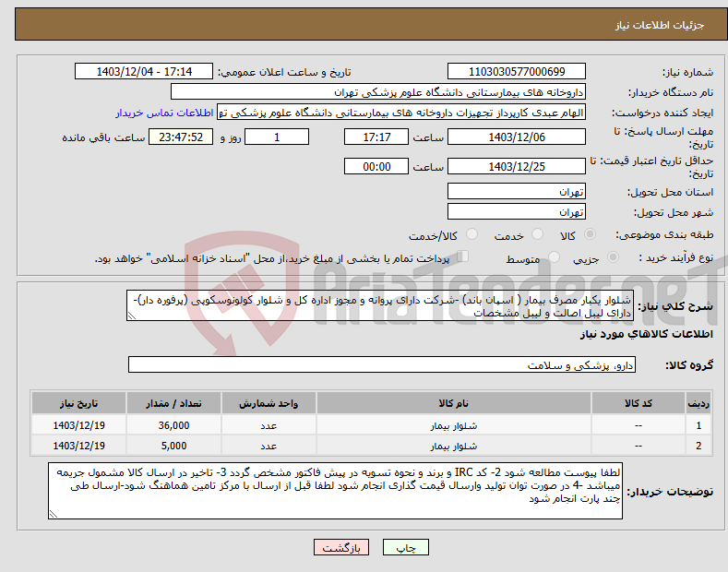This screenshot has height=572, width=728.
Task: Click the buyer notes text area
Action: point(335,491)
